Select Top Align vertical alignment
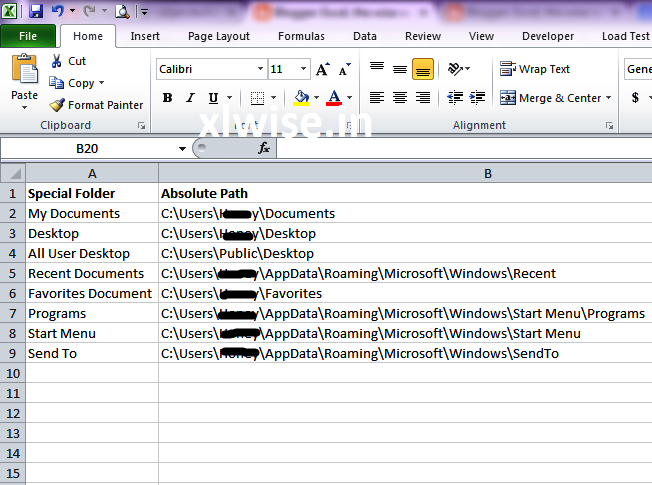Screen dimensions: 652x485 (377, 68)
